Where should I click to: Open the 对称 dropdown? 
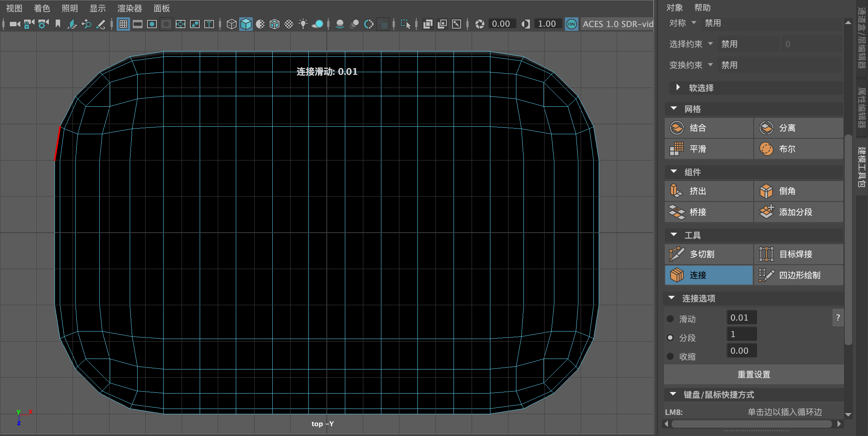(693, 23)
